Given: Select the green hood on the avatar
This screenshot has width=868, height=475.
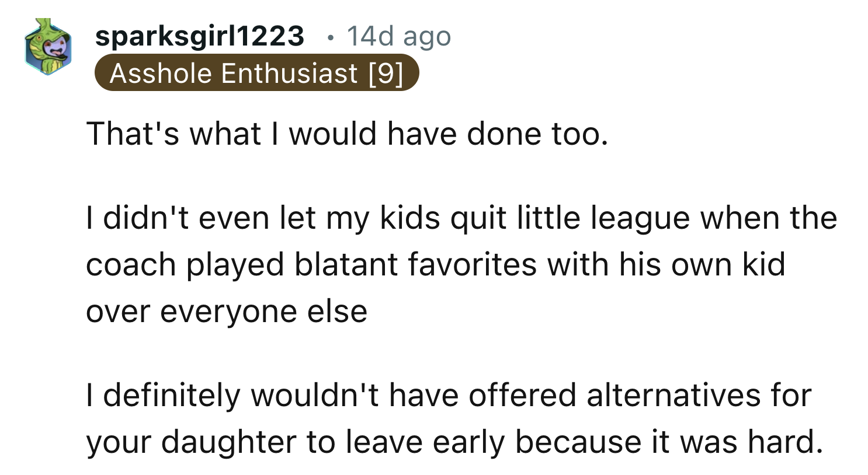Looking at the screenshot, I should pos(41,29).
